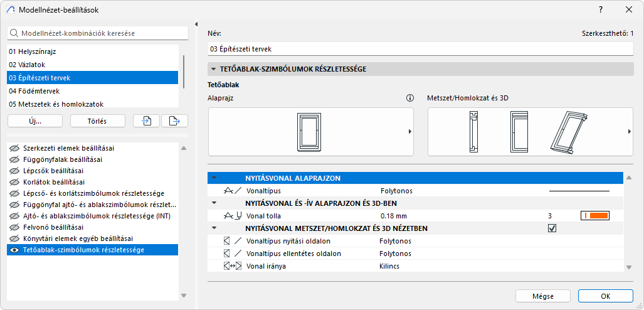Screen dimensions: 644x310
Task: Open the Alaprajz symbol preview dropdown
Action: [x=410, y=132]
